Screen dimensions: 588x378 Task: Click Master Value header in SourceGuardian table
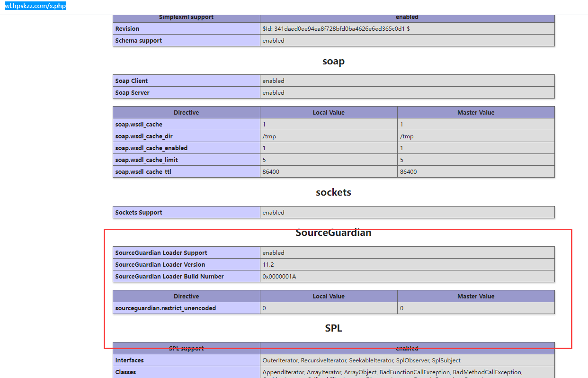coord(476,297)
